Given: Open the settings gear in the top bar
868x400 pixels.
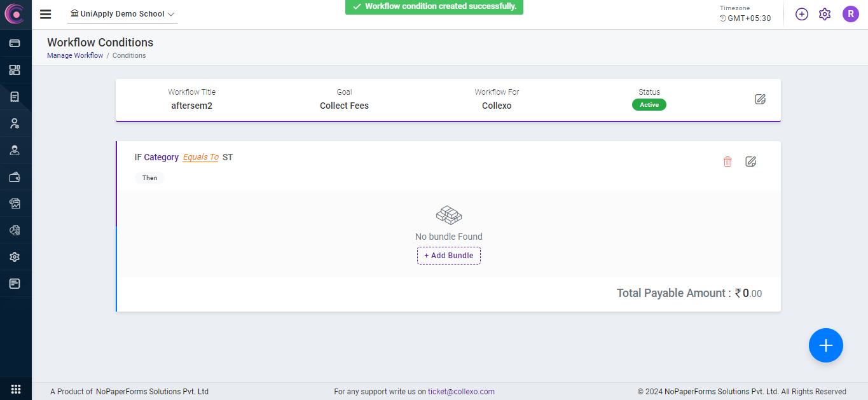Looking at the screenshot, I should (x=825, y=14).
